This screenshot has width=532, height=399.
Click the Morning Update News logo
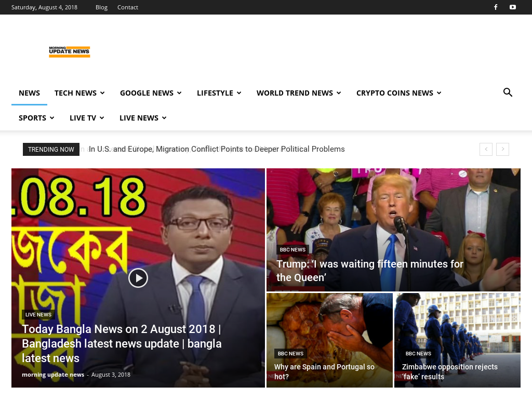pyautogui.click(x=70, y=52)
